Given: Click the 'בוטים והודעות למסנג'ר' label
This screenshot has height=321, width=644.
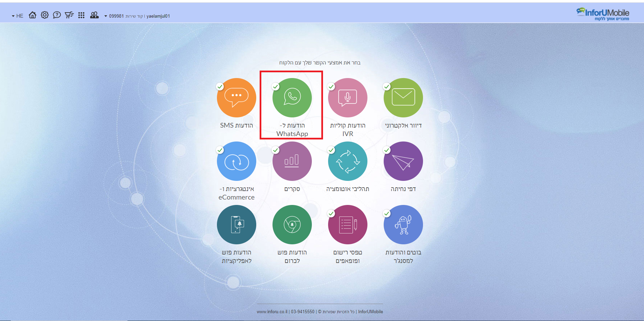Looking at the screenshot, I should coord(403,257).
